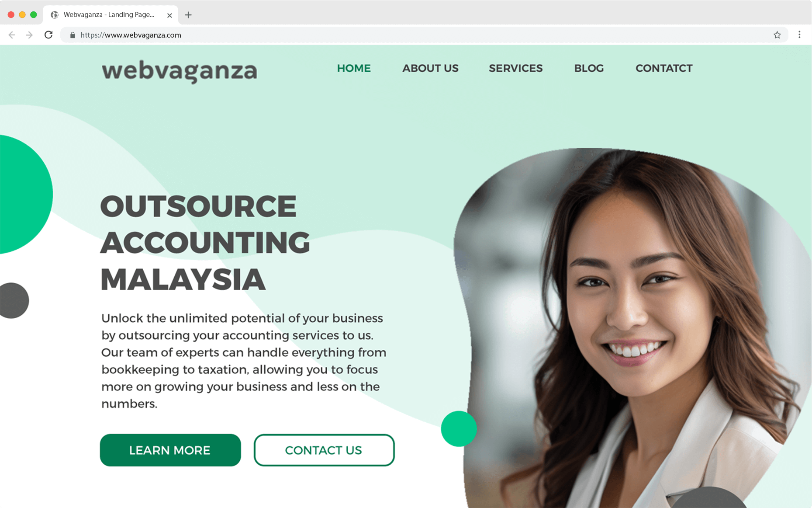
Task: Open the SERVICES navigation item
Action: tap(515, 68)
